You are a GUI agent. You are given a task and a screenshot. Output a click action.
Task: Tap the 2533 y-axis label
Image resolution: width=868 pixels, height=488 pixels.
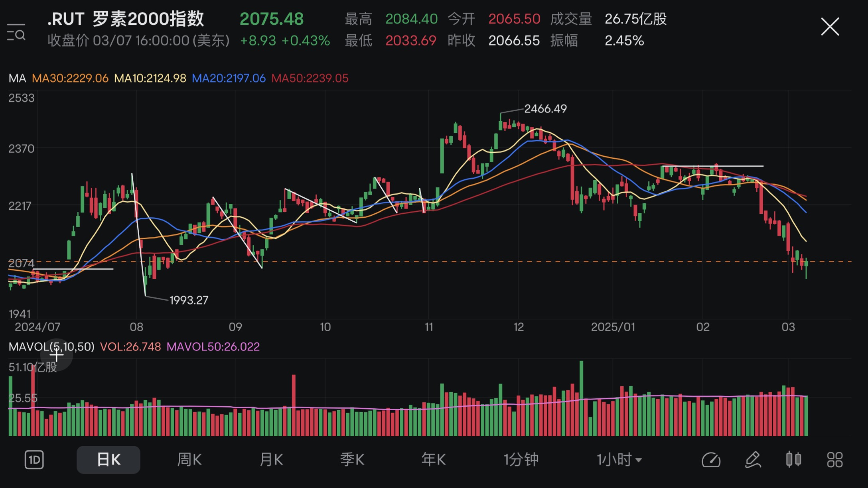tap(22, 98)
